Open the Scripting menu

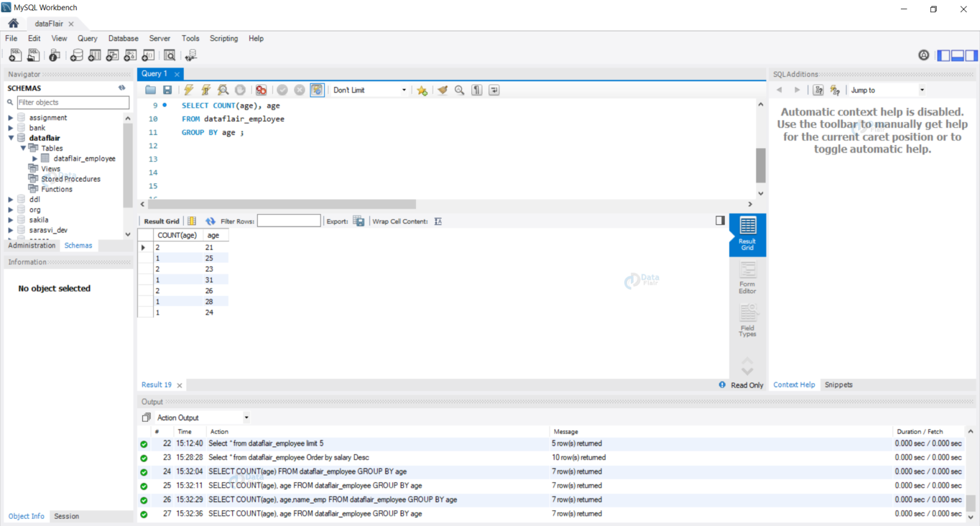pyautogui.click(x=224, y=38)
